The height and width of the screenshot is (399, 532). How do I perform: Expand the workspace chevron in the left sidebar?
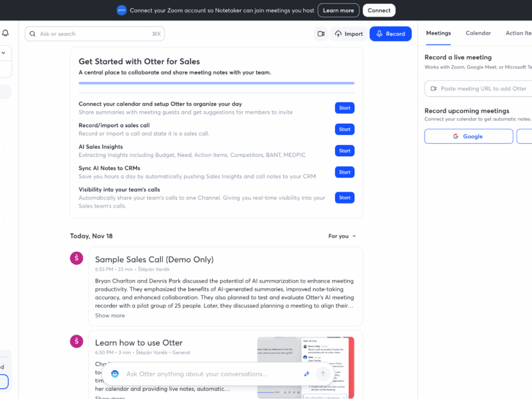3,53
